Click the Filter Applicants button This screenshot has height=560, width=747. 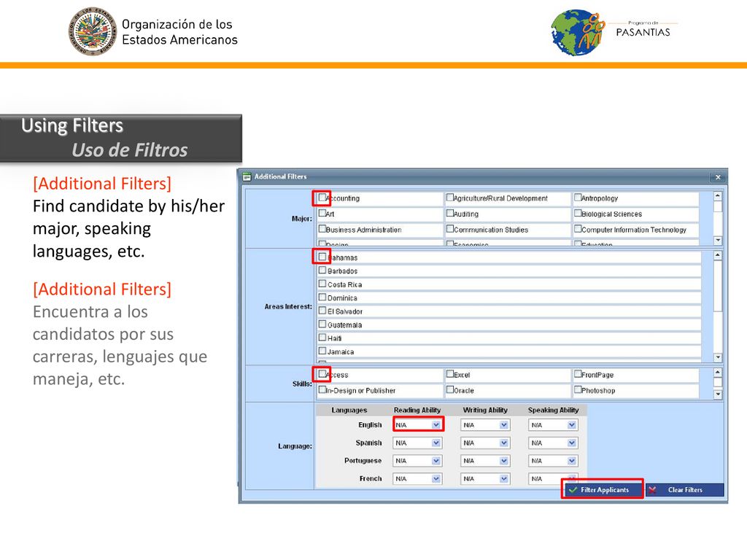coord(603,489)
